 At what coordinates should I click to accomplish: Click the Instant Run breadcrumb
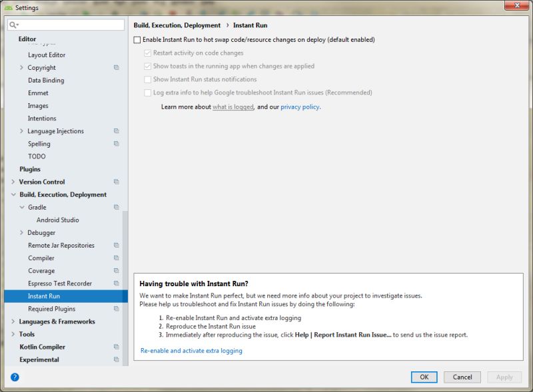[251, 24]
